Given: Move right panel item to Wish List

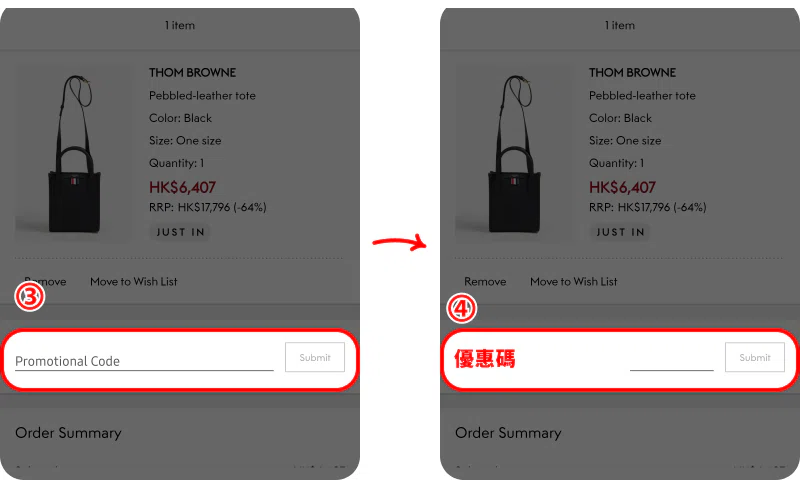Looking at the screenshot, I should coord(573,282).
